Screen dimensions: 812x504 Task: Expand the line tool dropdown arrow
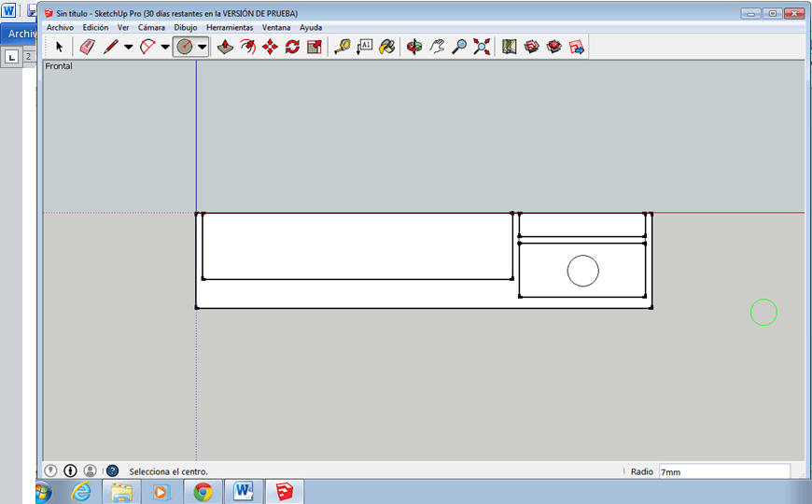[x=129, y=48]
